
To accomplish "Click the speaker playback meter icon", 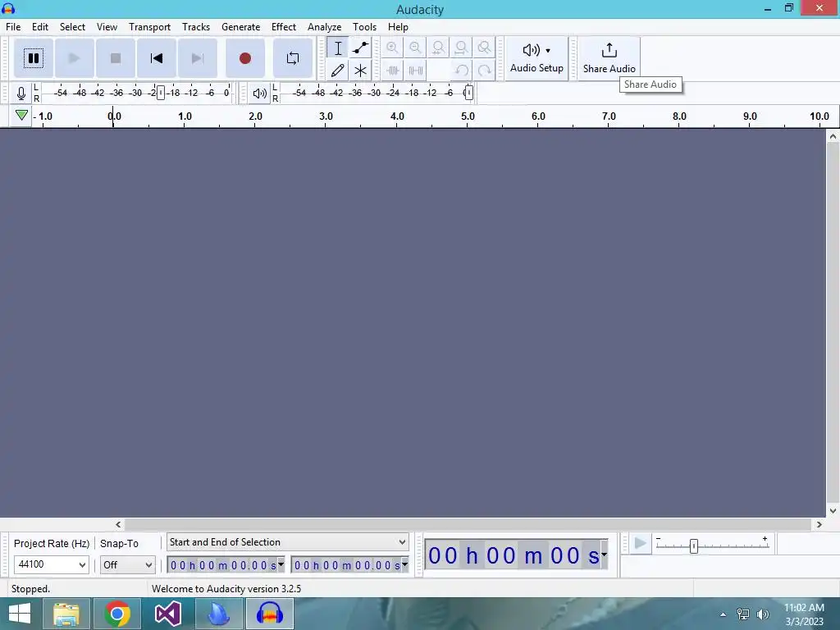I will (260, 94).
